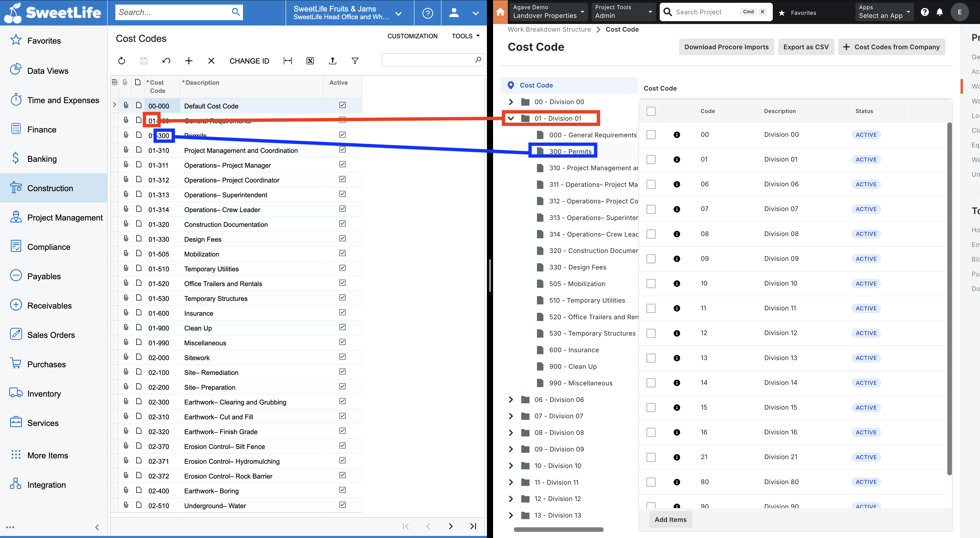Expand the 12 - Division 12 folder
Image resolution: width=980 pixels, height=538 pixels.
pos(510,499)
